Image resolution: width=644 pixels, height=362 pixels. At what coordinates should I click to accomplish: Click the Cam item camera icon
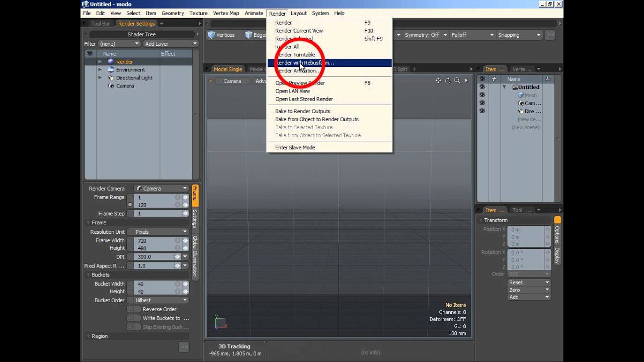pos(521,103)
